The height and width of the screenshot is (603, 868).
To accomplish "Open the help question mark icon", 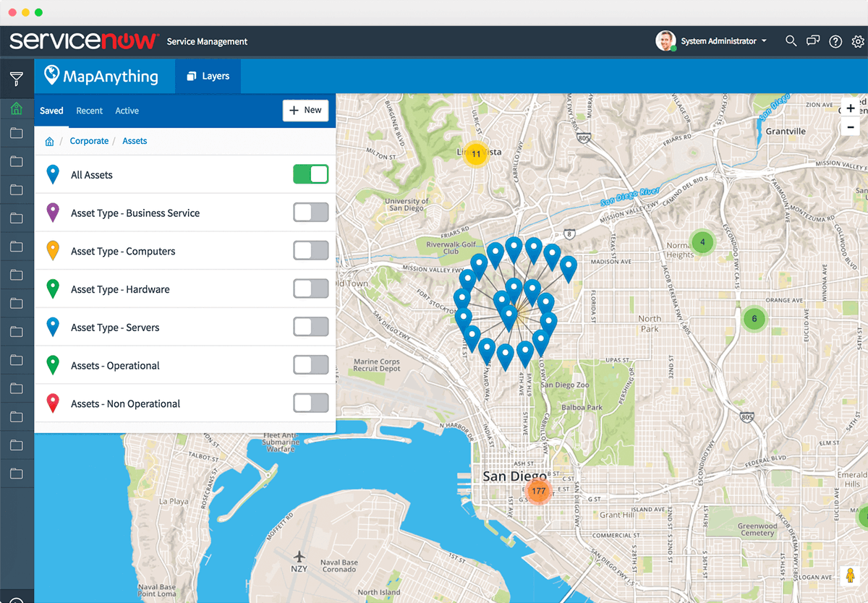I will click(835, 41).
